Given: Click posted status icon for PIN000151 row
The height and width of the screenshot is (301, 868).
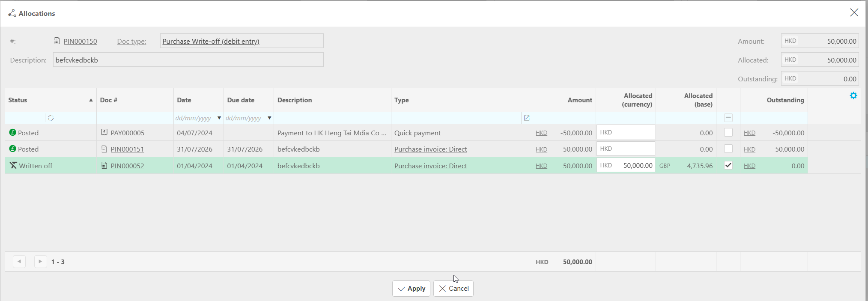Looking at the screenshot, I should click(x=12, y=149).
